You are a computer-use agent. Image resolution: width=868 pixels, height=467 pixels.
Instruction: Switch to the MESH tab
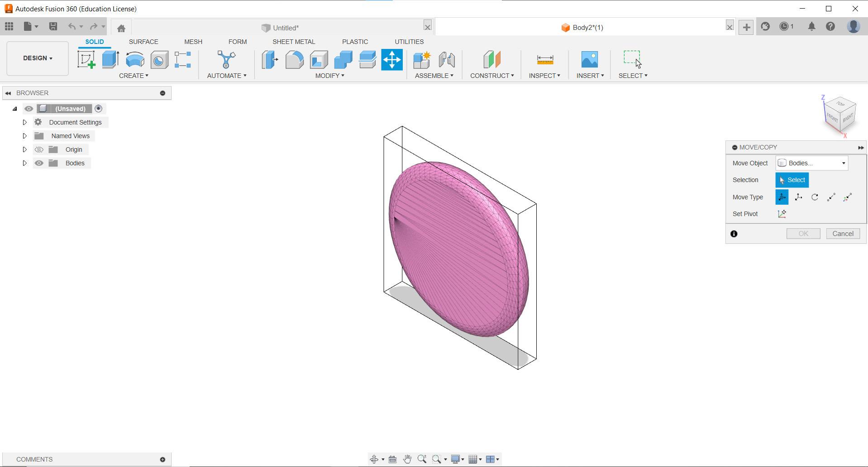tap(193, 42)
